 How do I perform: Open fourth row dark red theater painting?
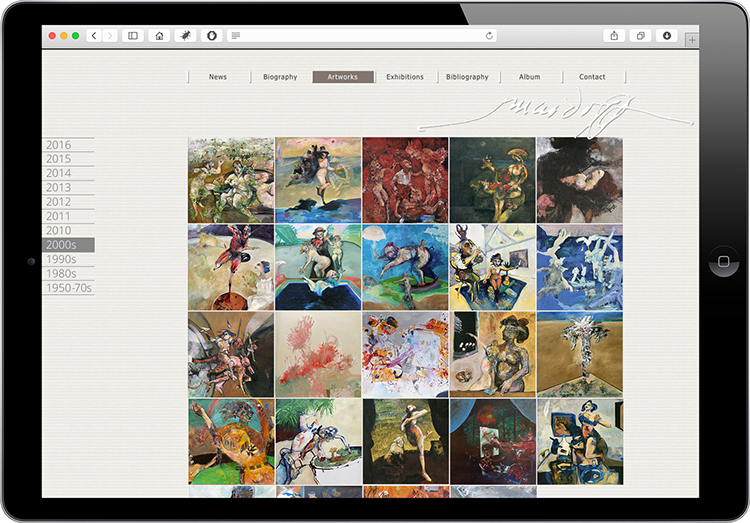tap(493, 442)
